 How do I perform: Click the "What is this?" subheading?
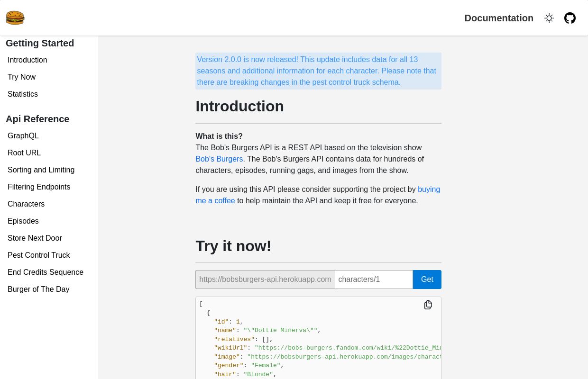[x=219, y=136]
